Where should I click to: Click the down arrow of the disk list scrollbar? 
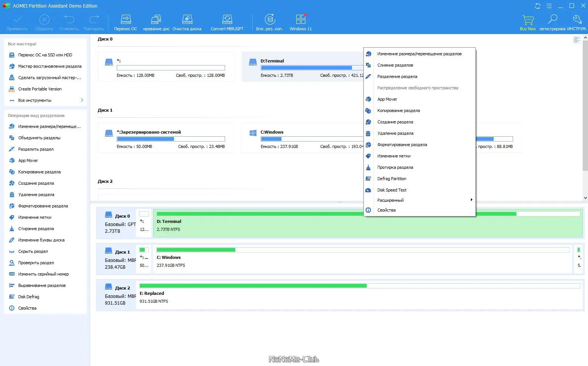tap(585, 198)
